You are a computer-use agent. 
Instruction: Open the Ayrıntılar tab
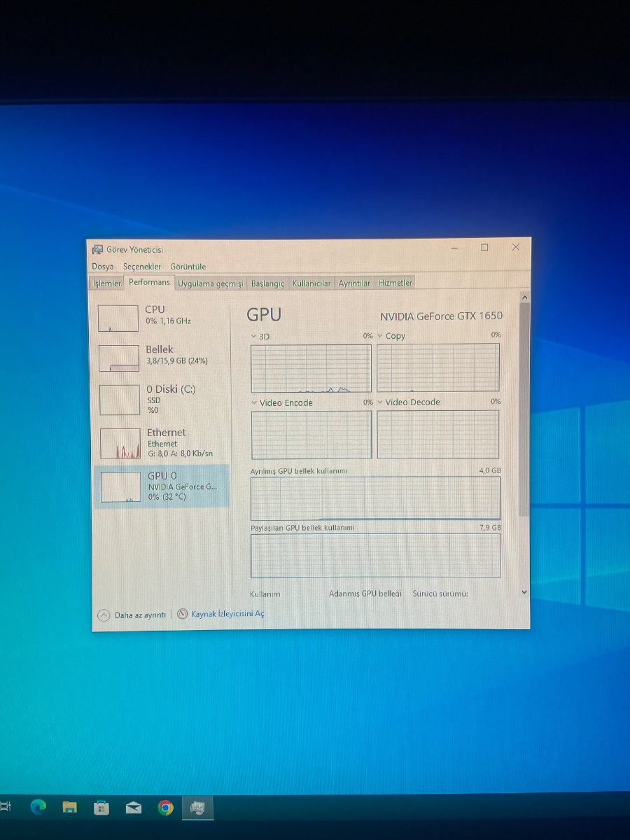pos(354,283)
